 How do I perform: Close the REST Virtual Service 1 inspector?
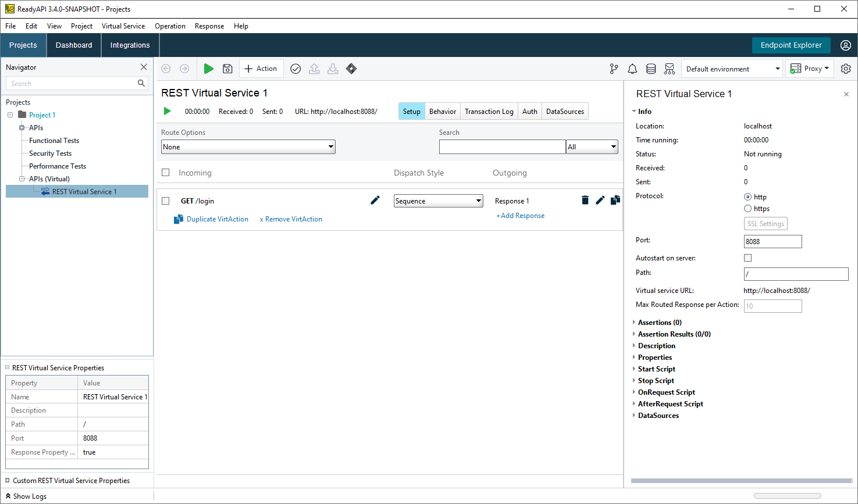846,94
